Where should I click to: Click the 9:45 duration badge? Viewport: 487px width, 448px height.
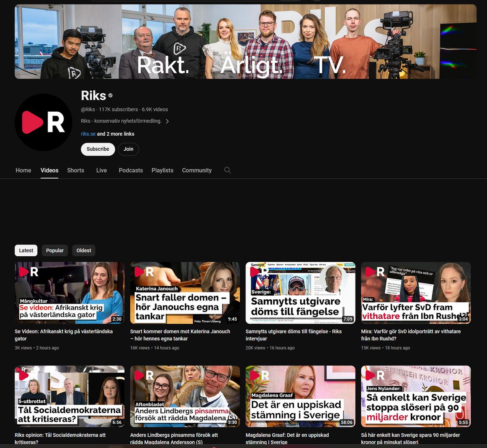(x=233, y=319)
